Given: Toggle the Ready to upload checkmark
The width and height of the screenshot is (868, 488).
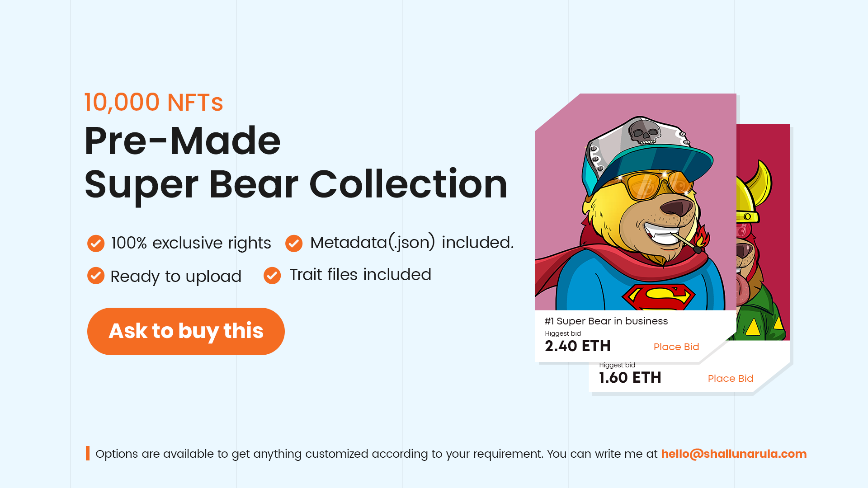Looking at the screenshot, I should pyautogui.click(x=96, y=276).
